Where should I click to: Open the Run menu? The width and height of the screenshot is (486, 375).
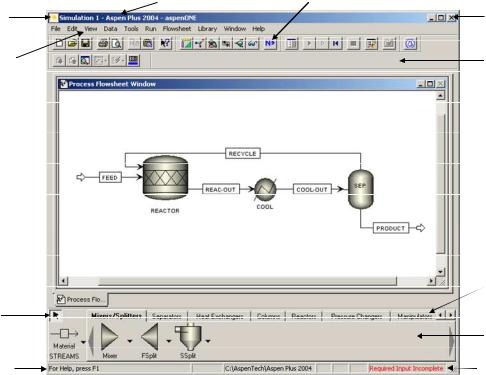click(x=151, y=29)
